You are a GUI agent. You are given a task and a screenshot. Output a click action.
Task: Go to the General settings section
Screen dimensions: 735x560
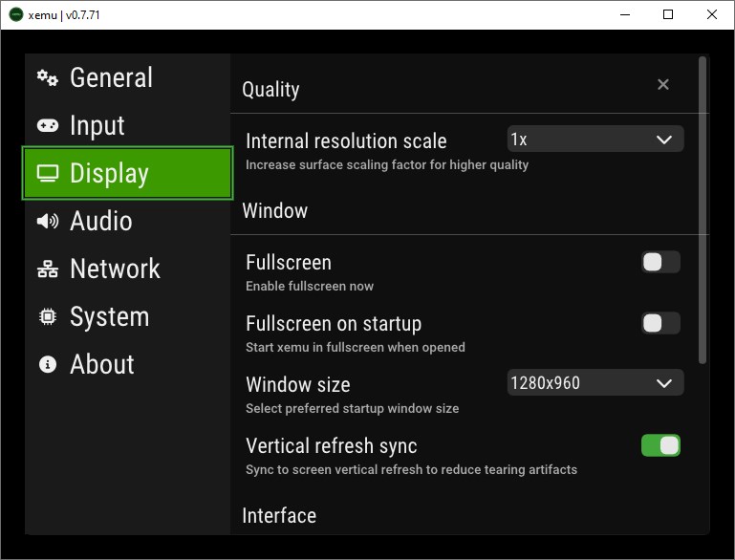111,77
